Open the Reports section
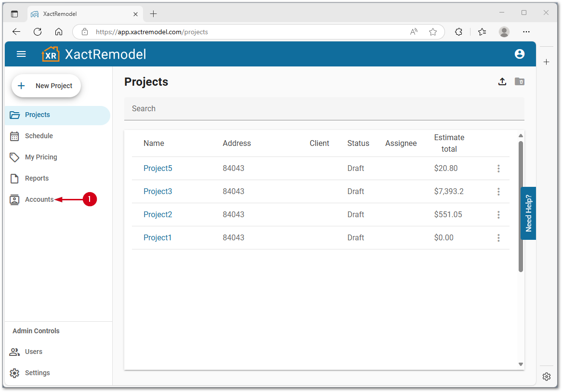Image resolution: width=562 pixels, height=392 pixels. [37, 179]
